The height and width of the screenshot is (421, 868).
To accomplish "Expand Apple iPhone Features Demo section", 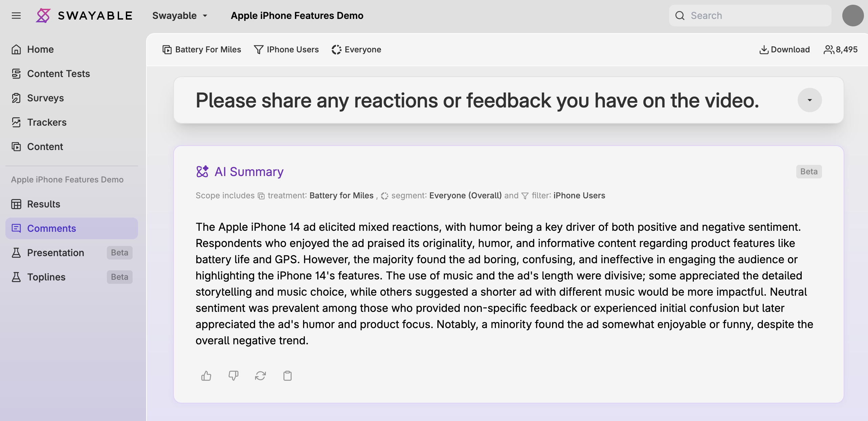I will 67,179.
